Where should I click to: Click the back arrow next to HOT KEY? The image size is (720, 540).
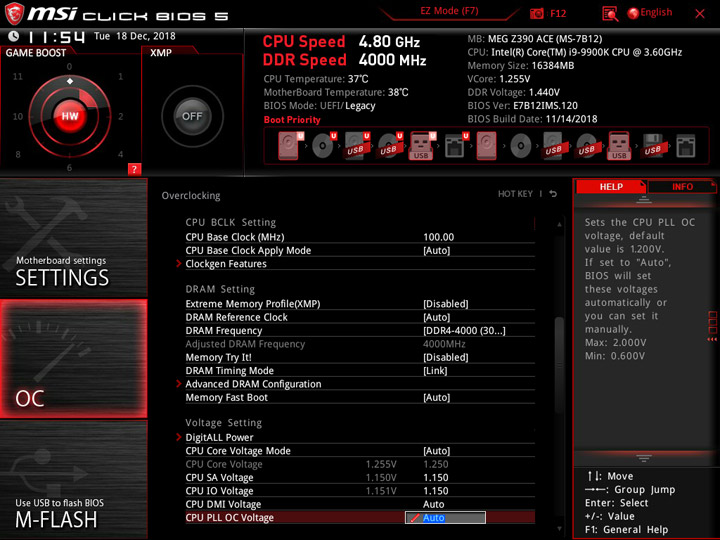tap(553, 194)
